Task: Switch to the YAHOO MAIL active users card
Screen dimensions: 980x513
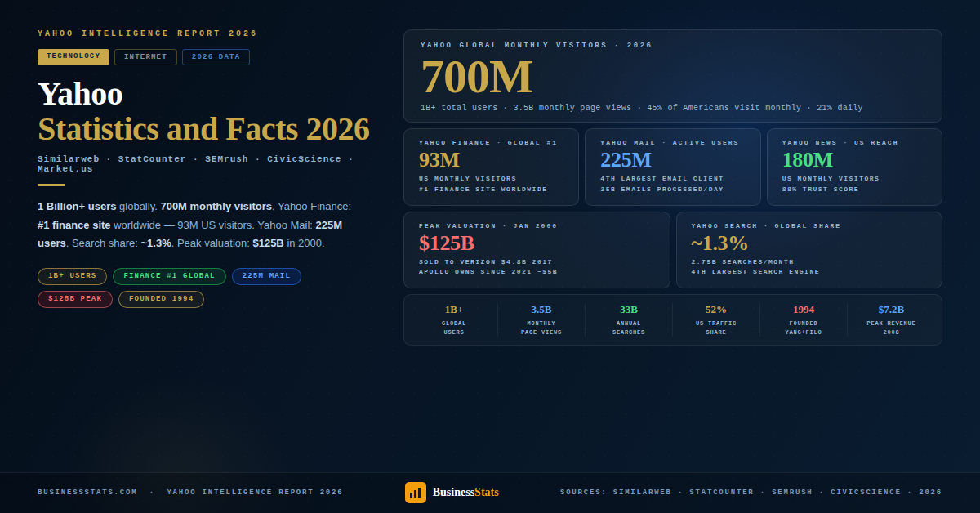Action: tap(673, 167)
